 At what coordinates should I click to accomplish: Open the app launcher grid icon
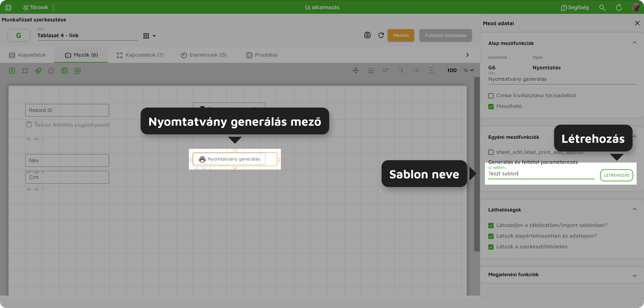coord(8,7)
